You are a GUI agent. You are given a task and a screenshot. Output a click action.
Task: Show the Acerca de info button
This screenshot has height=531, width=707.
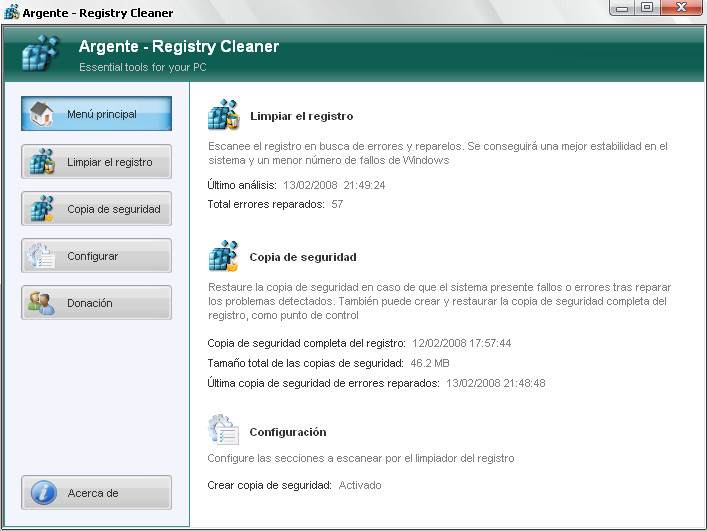pyautogui.click(x=96, y=492)
